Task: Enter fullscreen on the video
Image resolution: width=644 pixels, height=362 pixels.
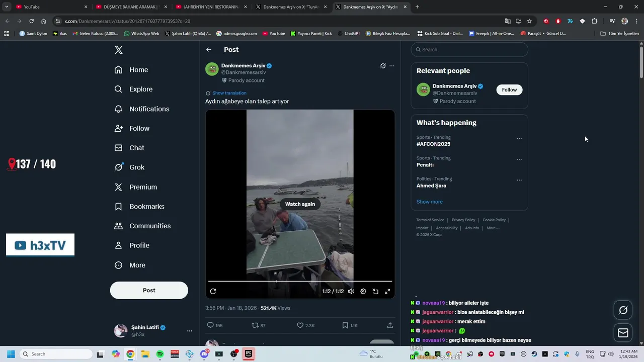Action: pyautogui.click(x=387, y=291)
